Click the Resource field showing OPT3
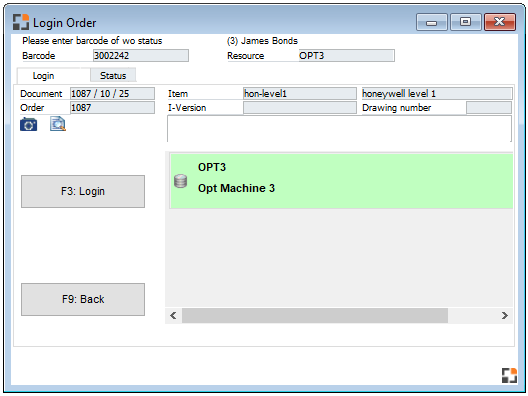Image resolution: width=528 pixels, height=396 pixels. click(346, 56)
